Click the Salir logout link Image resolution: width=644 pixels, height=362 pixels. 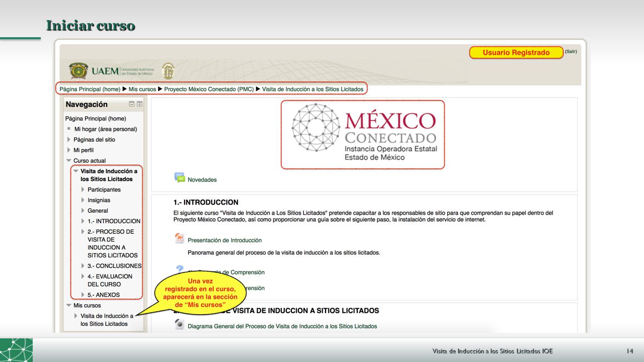click(571, 51)
